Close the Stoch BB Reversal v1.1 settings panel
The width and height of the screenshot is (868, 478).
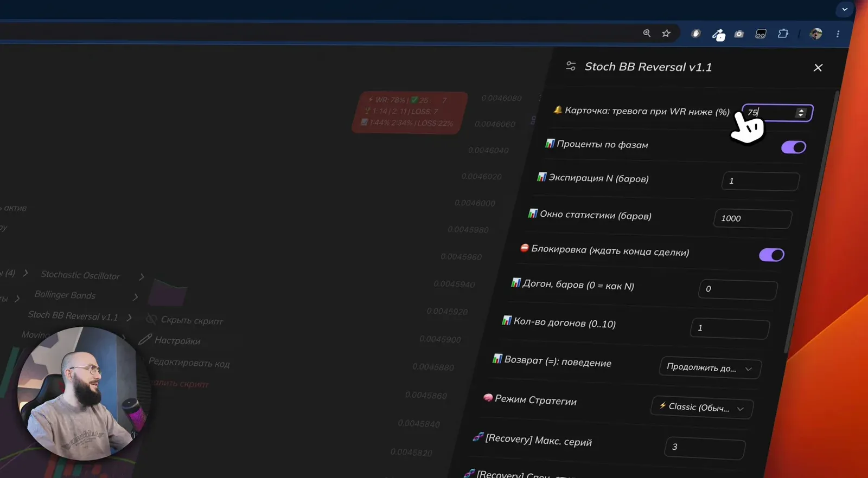coord(818,68)
